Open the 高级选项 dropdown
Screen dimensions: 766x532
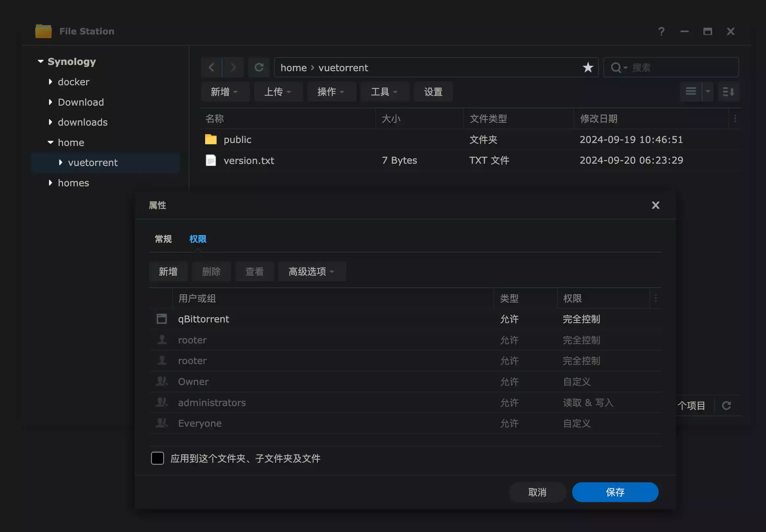[x=311, y=272]
